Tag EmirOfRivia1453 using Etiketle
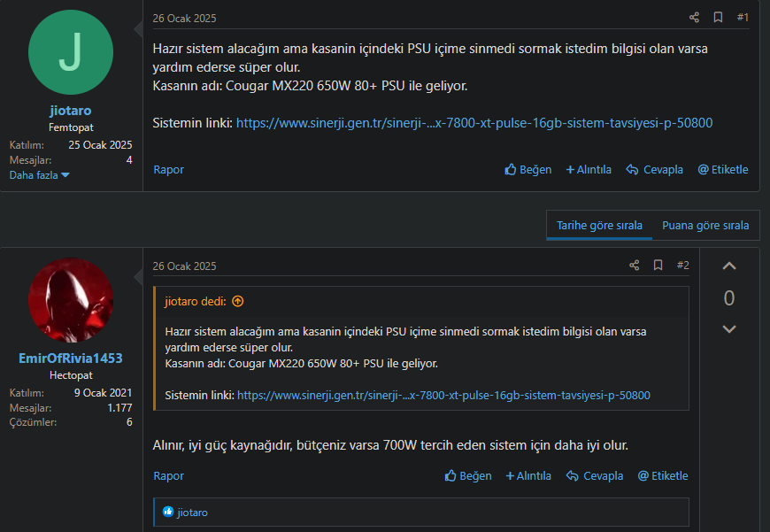770x532 pixels. click(x=662, y=475)
